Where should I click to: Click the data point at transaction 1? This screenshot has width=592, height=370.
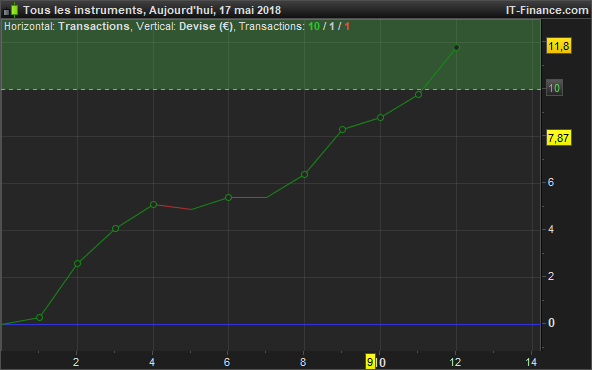pyautogui.click(x=39, y=318)
